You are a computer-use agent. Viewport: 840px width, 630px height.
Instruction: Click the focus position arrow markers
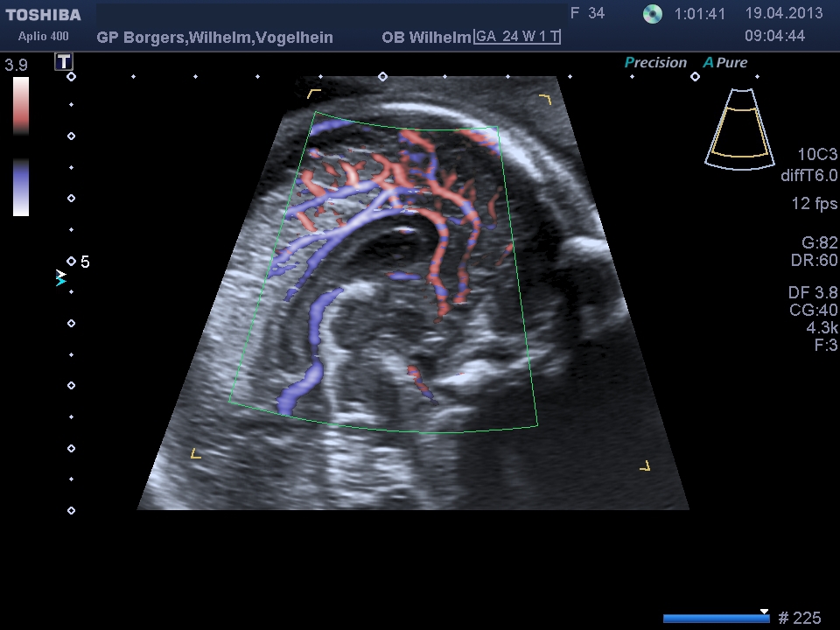pos(60,278)
